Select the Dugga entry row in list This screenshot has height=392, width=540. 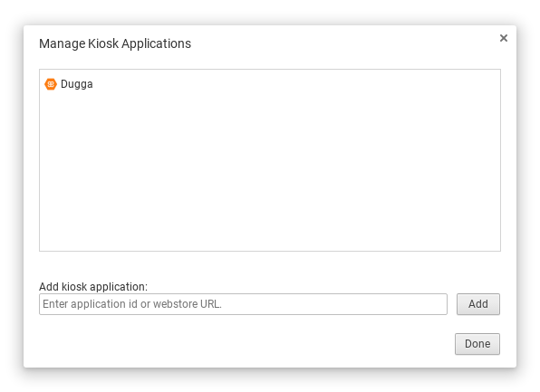270,84
